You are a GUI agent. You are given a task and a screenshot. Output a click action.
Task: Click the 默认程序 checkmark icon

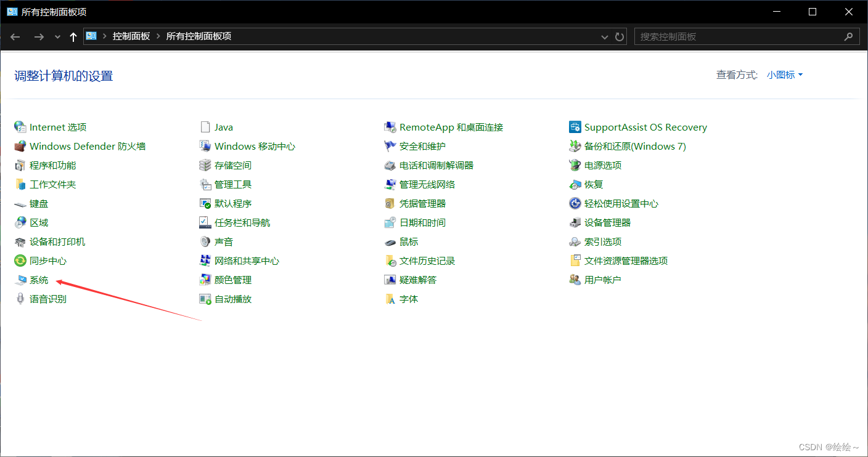point(205,203)
